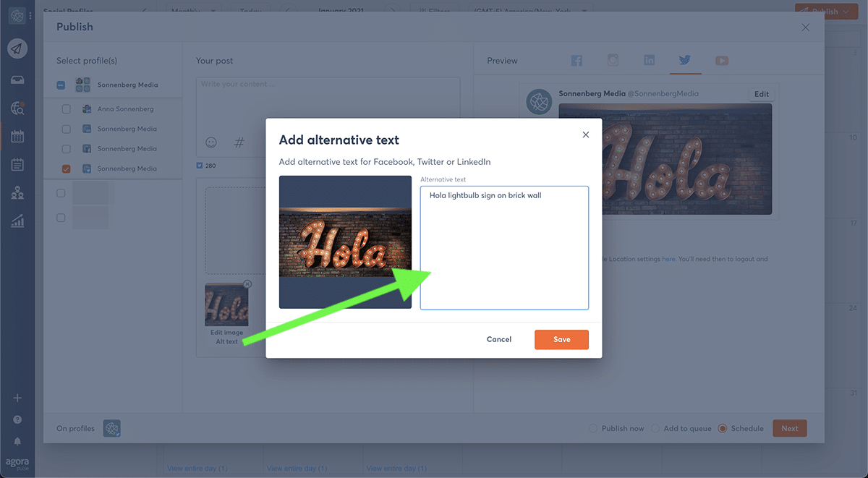Image resolution: width=868 pixels, height=478 pixels.
Task: Click the first View entire day (1) link
Action: pos(197,469)
